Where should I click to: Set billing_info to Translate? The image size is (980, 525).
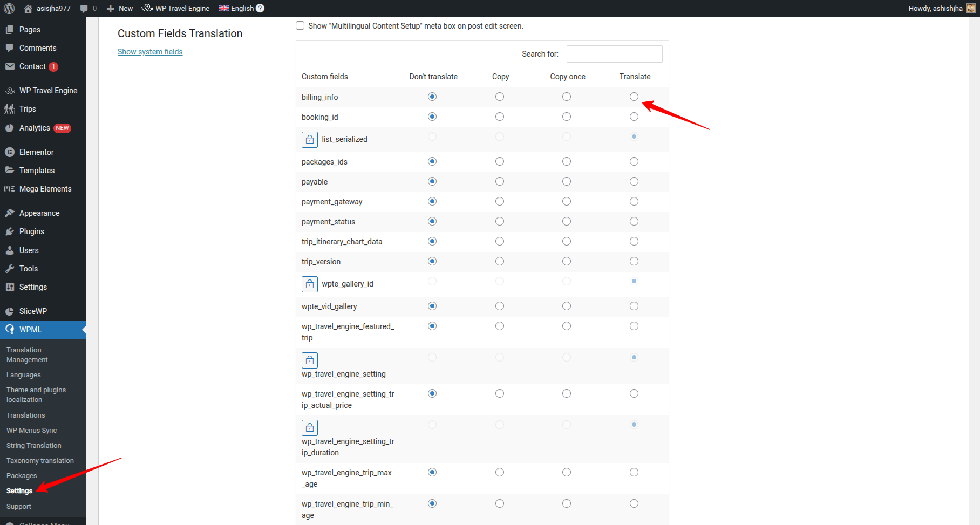pos(634,97)
